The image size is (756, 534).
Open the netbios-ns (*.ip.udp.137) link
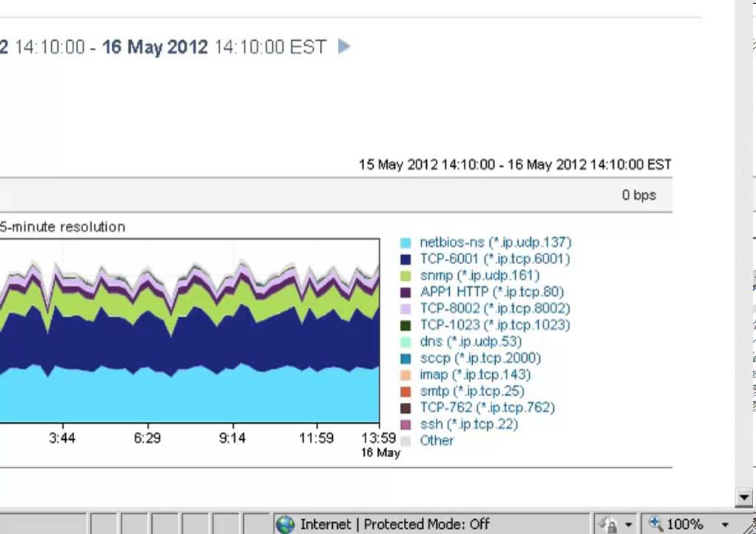point(496,243)
